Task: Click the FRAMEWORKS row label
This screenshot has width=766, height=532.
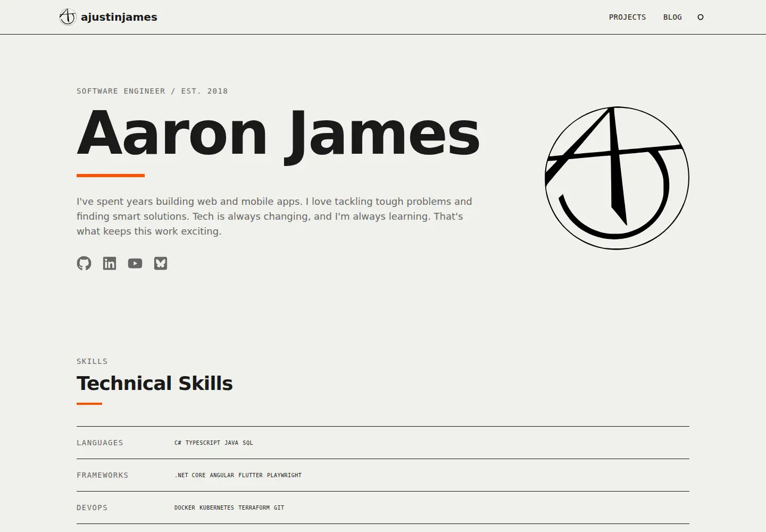Action: [103, 475]
